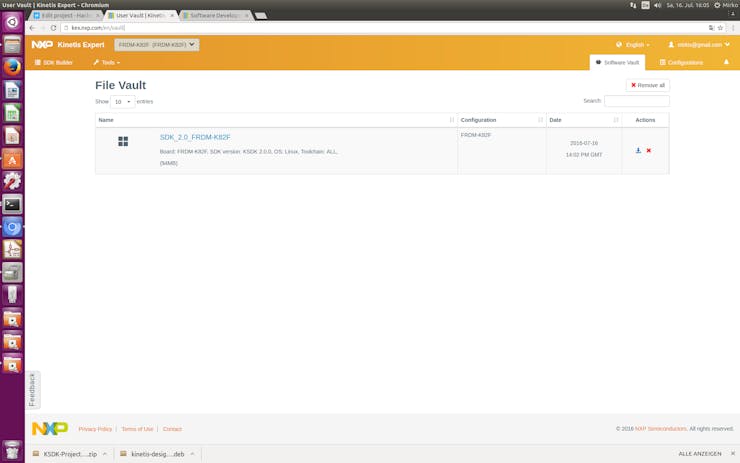Viewport: 740px width, 463px height.
Task: Click browser back arrow
Action: tap(33, 28)
